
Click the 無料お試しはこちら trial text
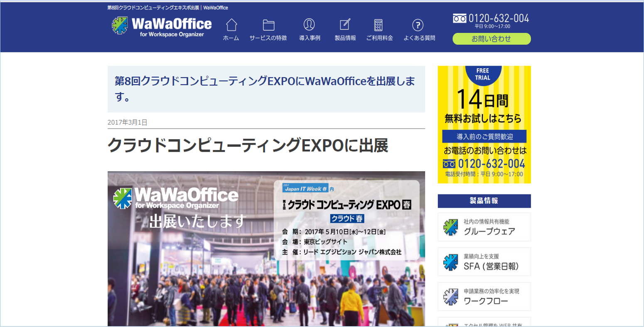click(x=483, y=119)
